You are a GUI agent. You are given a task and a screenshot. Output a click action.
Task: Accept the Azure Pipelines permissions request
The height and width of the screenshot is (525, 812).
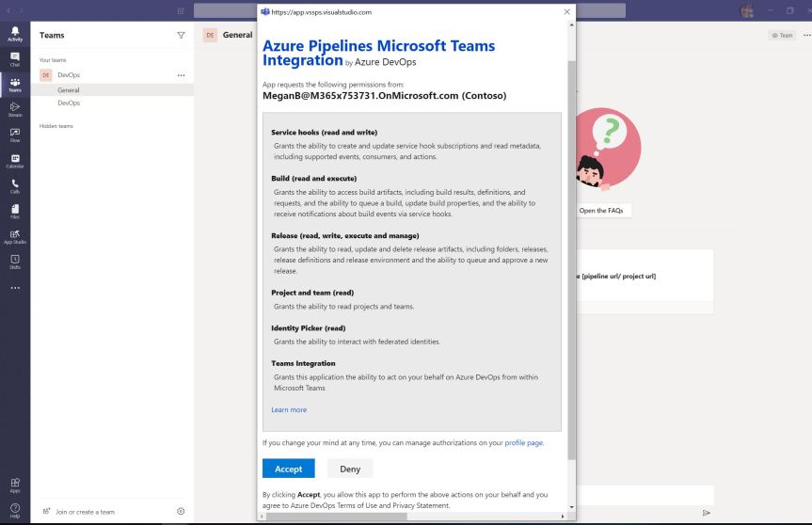(288, 469)
